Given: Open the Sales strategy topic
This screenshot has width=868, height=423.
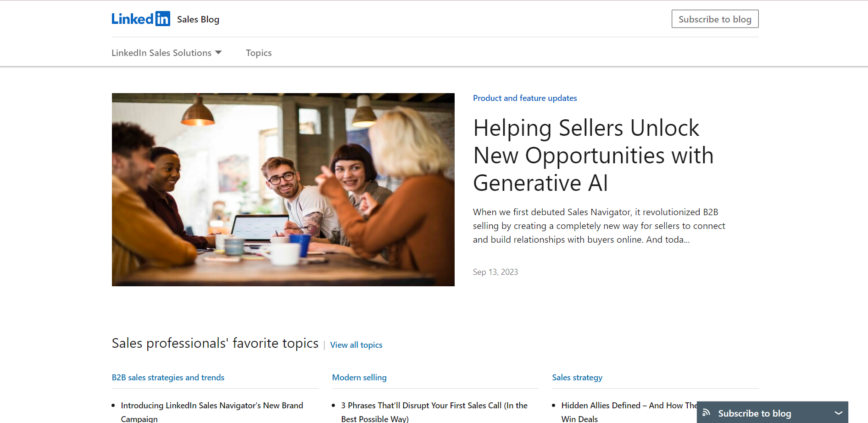Looking at the screenshot, I should [x=577, y=378].
